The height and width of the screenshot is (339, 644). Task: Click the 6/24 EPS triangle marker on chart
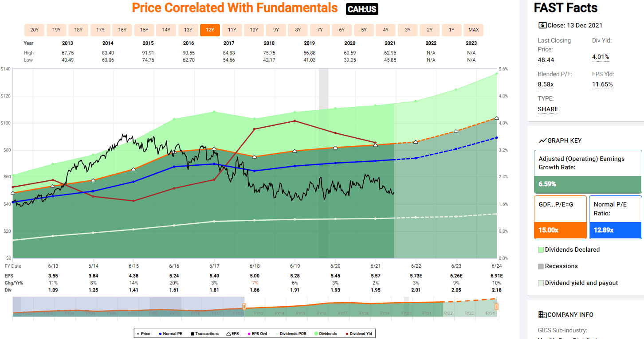[497, 118]
